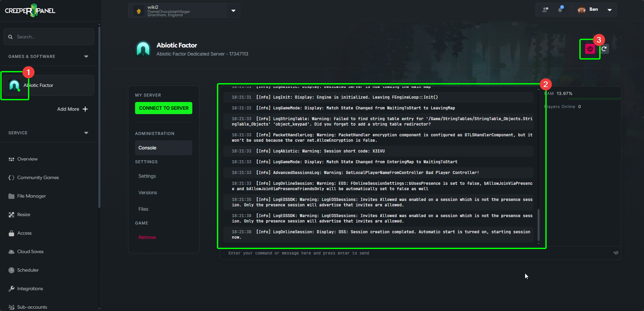Open the notifications bell
644x311 pixels.
pos(560,9)
